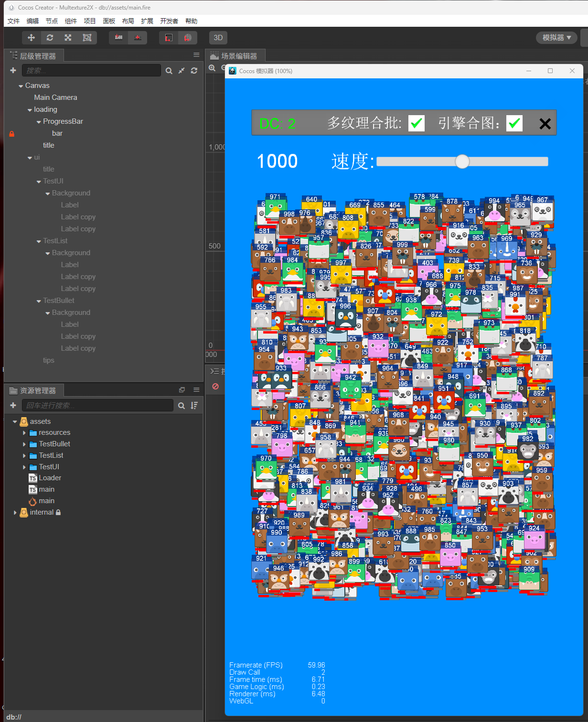Viewport: 588px width, 722px height.
Task: Open the hierarchy panel hamburger menu
Action: [196, 55]
